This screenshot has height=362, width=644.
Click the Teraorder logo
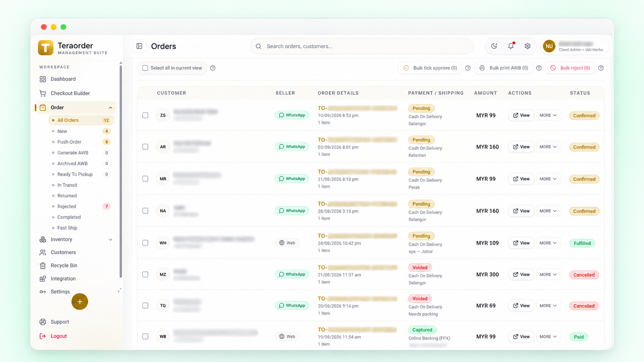click(45, 48)
